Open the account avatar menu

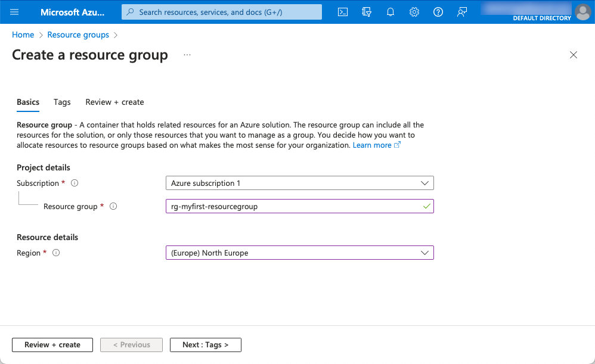(582, 12)
